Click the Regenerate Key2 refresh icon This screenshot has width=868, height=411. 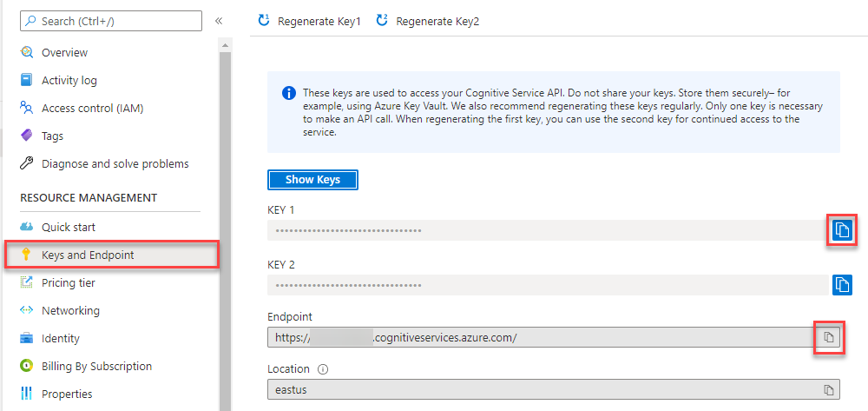pos(382,21)
